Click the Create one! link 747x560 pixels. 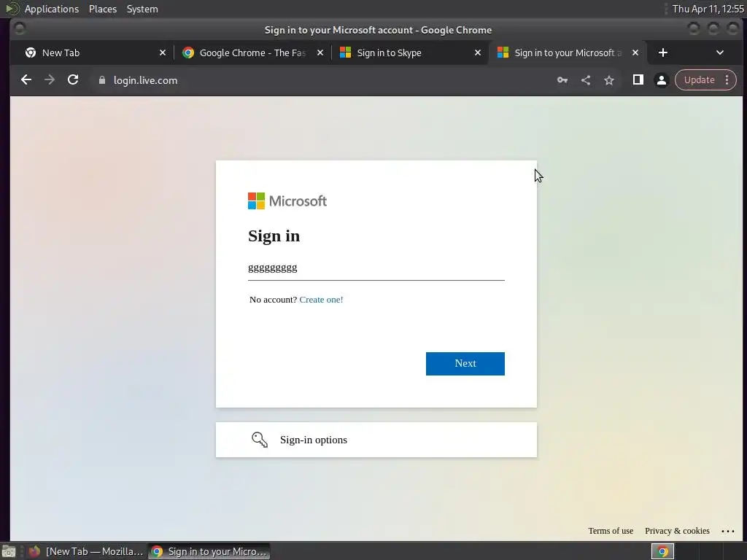(x=321, y=300)
